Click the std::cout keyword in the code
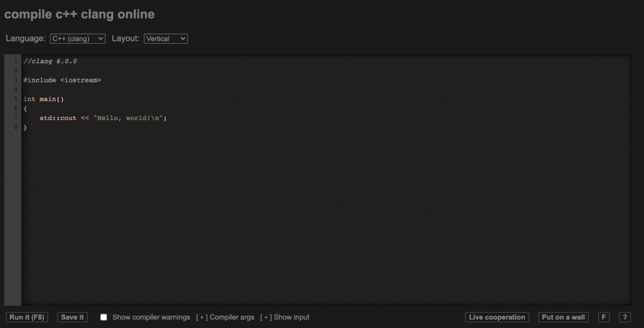 (x=58, y=118)
